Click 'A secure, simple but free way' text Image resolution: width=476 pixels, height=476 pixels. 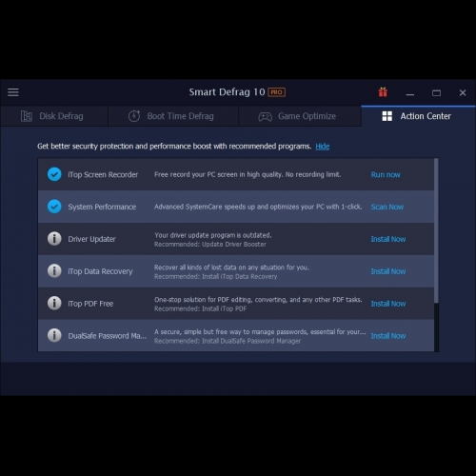point(260,332)
